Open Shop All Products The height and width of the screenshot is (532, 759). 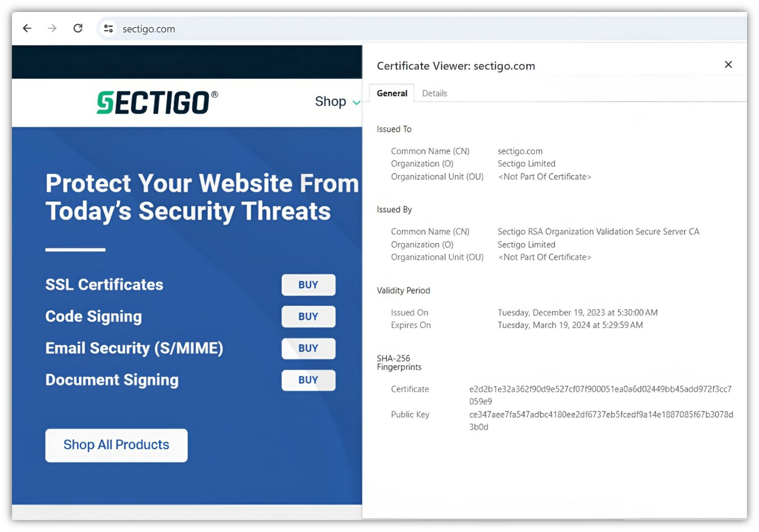click(116, 445)
